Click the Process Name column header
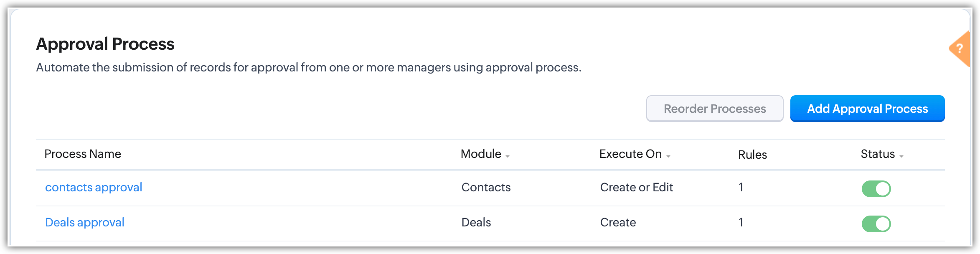 (x=83, y=154)
